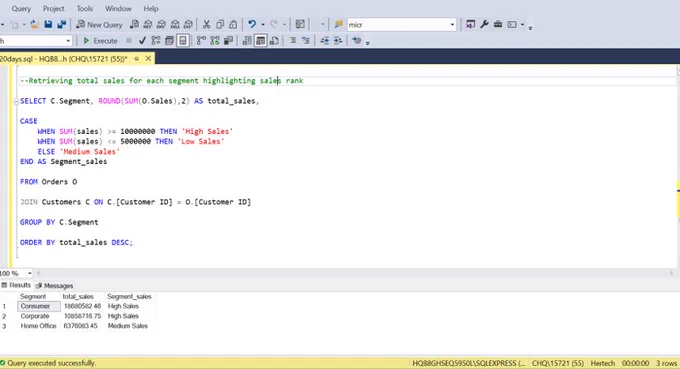This screenshot has width=680, height=369.
Task: Open the Query menu
Action: point(21,9)
